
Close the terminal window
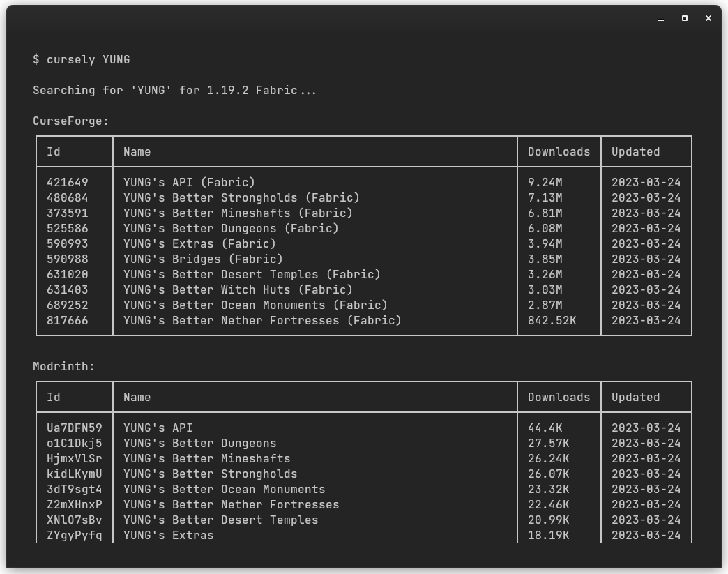click(708, 18)
